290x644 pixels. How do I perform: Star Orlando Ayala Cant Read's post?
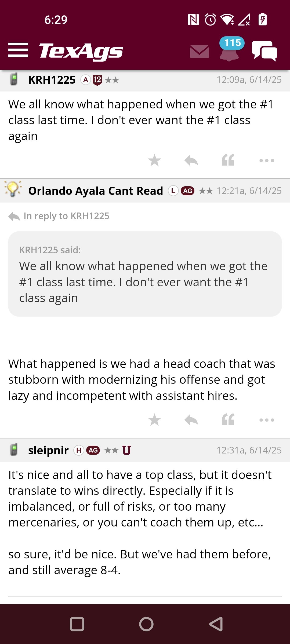point(154,420)
